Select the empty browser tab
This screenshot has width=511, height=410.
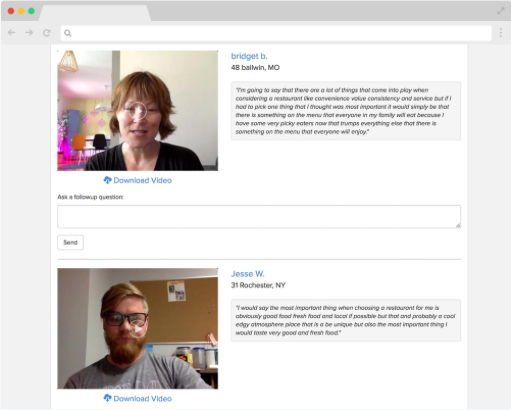tap(95, 13)
